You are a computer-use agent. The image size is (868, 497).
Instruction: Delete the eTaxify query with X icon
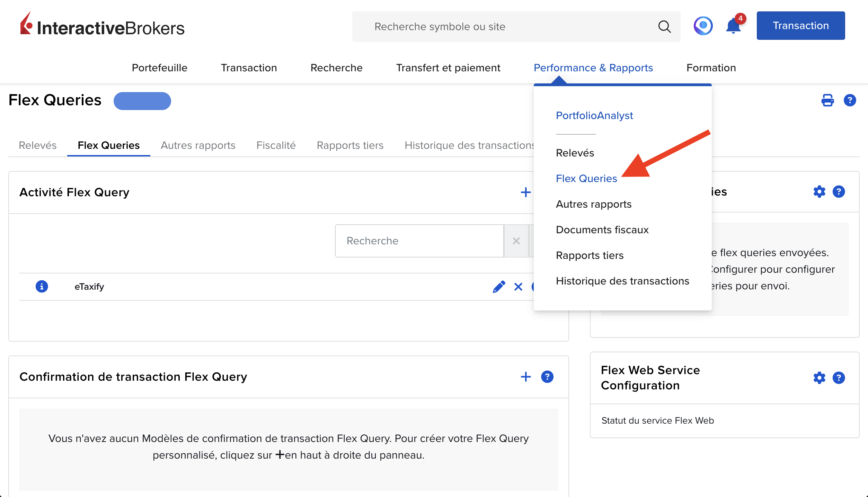518,287
